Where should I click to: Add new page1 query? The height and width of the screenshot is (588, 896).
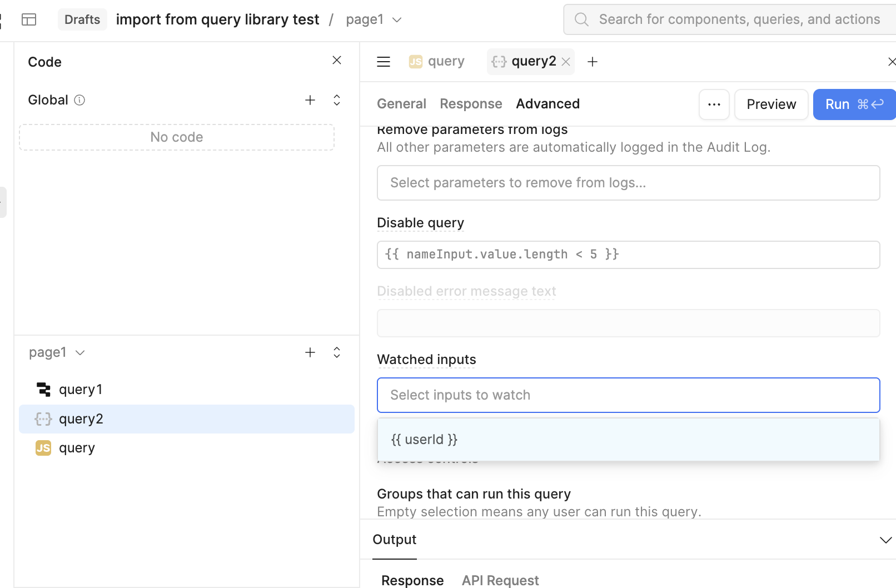(310, 352)
